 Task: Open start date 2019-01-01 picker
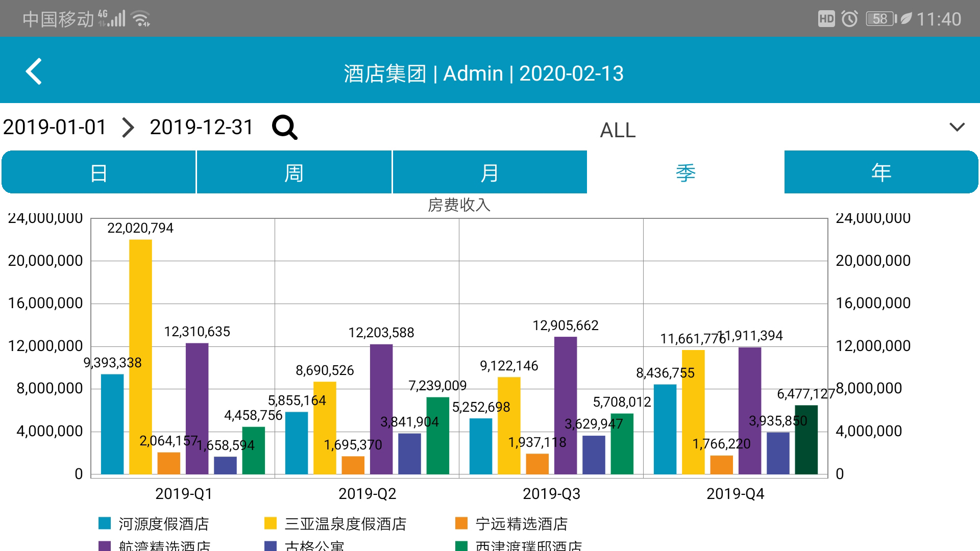click(x=55, y=127)
